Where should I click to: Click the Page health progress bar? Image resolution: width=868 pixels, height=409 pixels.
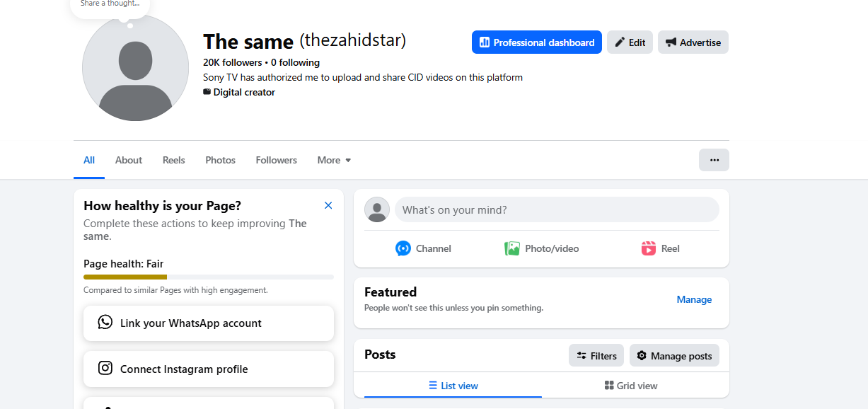[x=209, y=277]
